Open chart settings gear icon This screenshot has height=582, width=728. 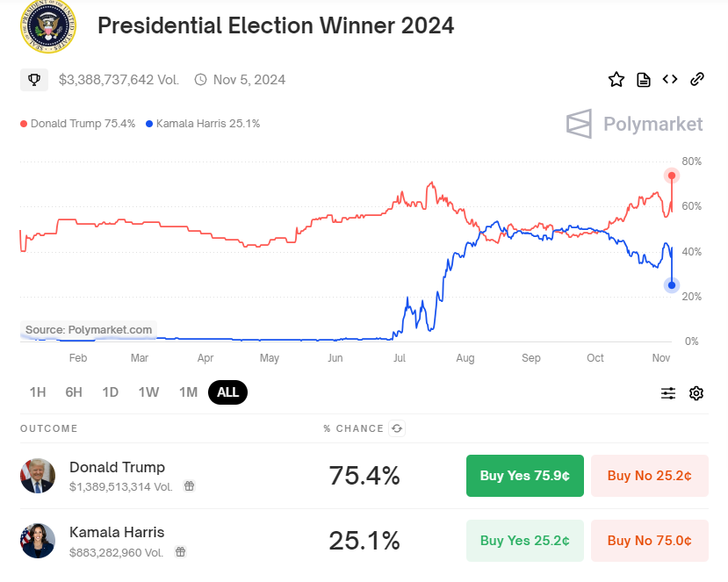pos(696,393)
